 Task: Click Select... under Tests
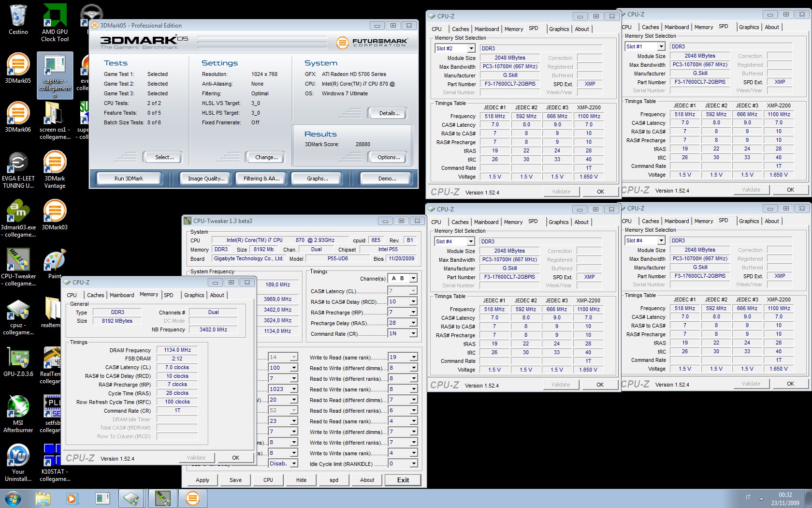164,157
